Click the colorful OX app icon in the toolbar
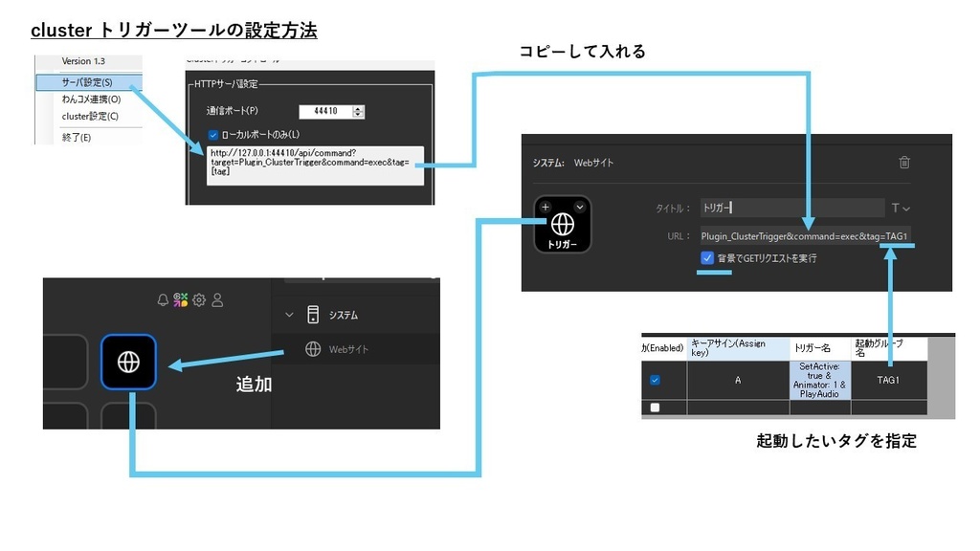The image size is (980, 551). (180, 298)
